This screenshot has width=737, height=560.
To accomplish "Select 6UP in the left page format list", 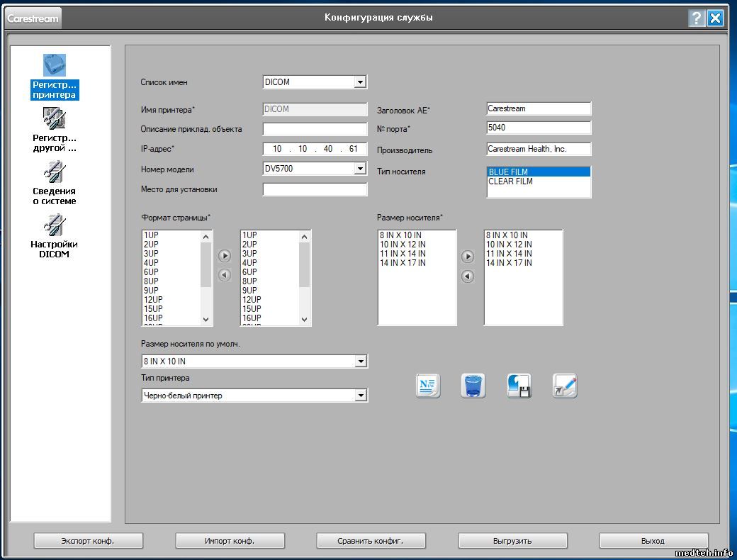I will (x=151, y=272).
